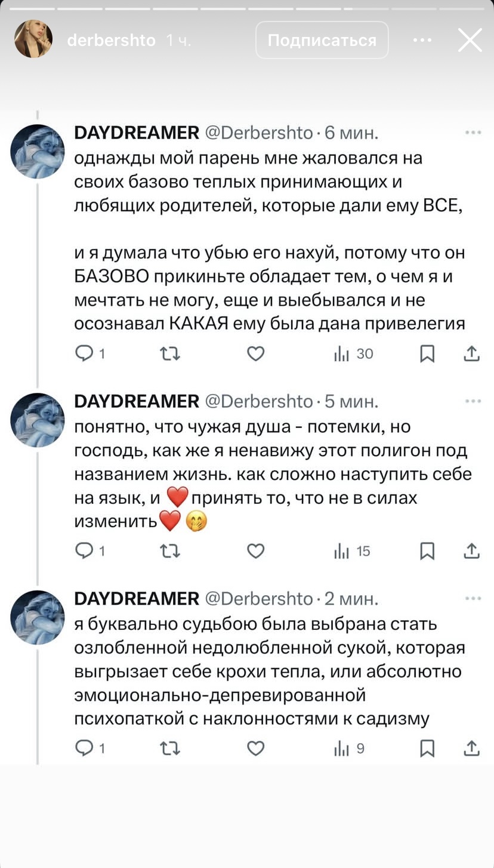Jump to the first story progress segment
This screenshot has height=868, width=494.
pyautogui.click(x=32, y=9)
